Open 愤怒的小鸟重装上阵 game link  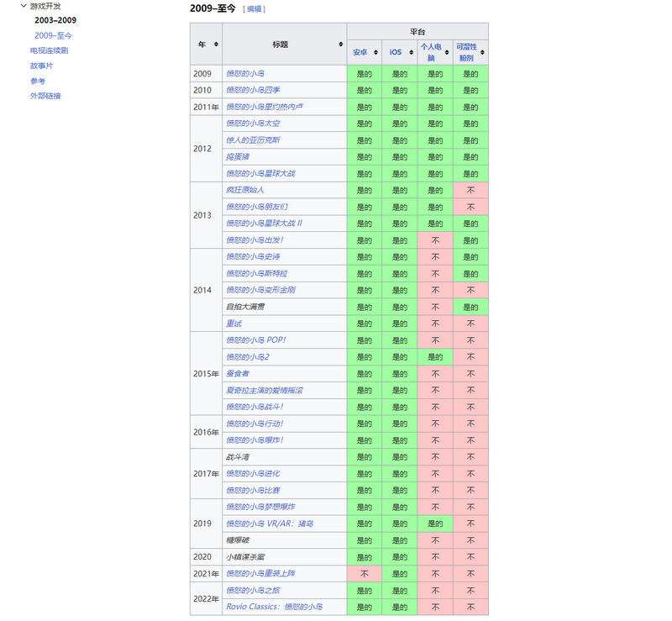[260, 573]
